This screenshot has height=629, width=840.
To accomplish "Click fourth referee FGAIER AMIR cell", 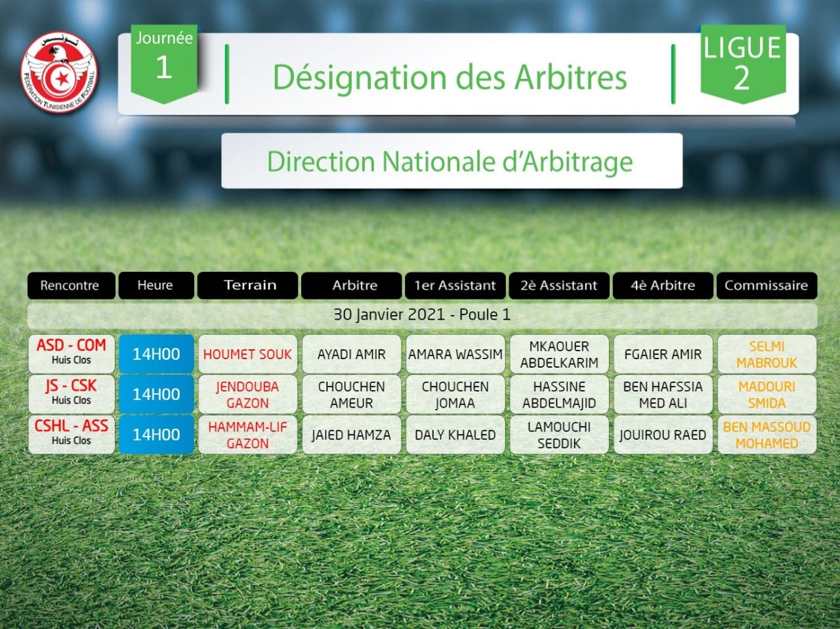I will tap(663, 354).
